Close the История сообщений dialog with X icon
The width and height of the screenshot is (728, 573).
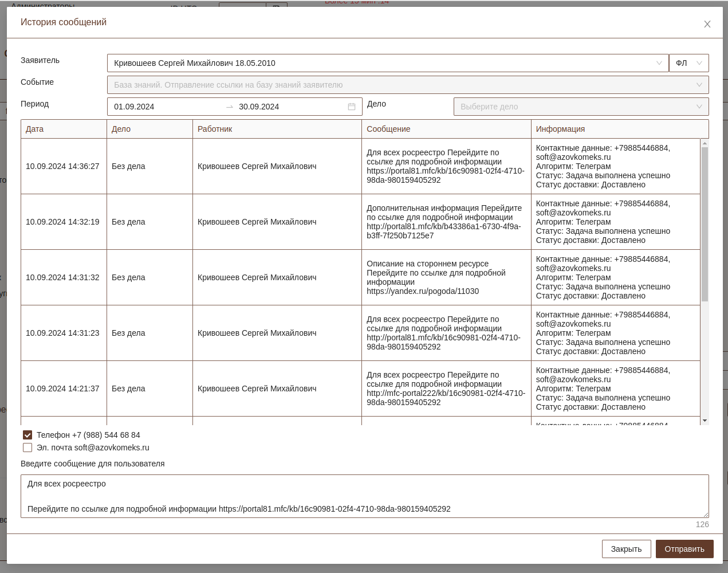coord(707,24)
